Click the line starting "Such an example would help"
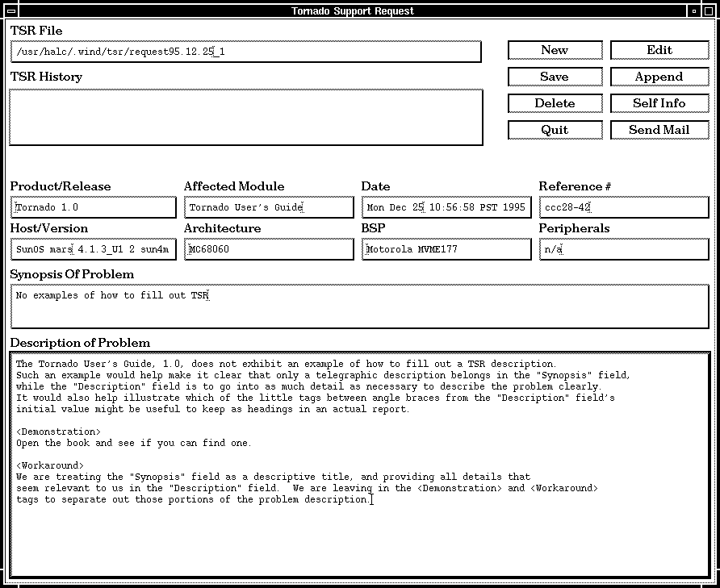Viewport: 720px width, 588px height. [x=323, y=375]
